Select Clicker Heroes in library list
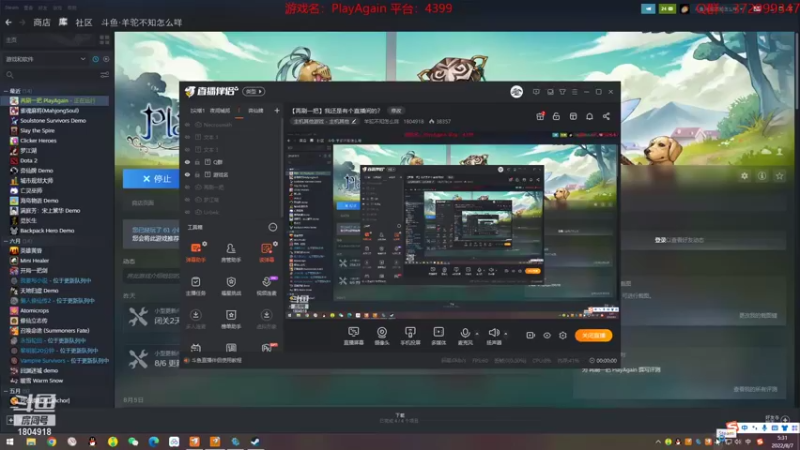 click(38, 140)
